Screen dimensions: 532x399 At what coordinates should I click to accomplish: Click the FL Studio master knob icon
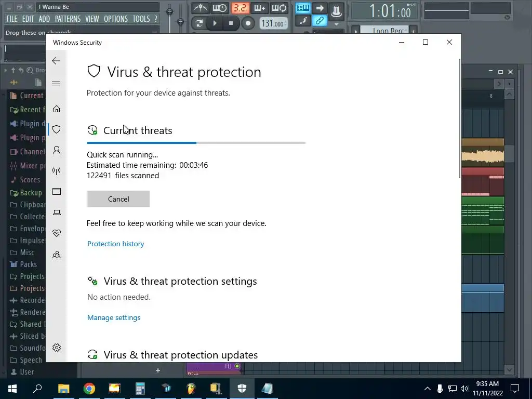click(336, 10)
